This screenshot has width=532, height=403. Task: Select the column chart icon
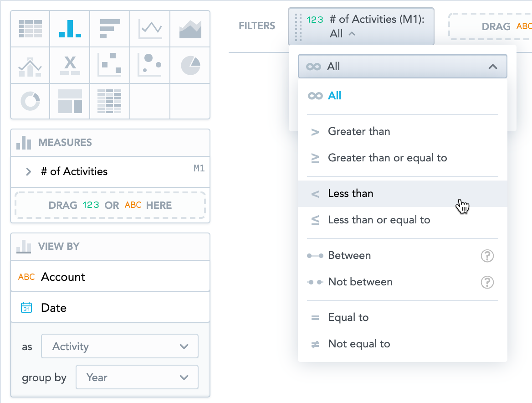70,29
